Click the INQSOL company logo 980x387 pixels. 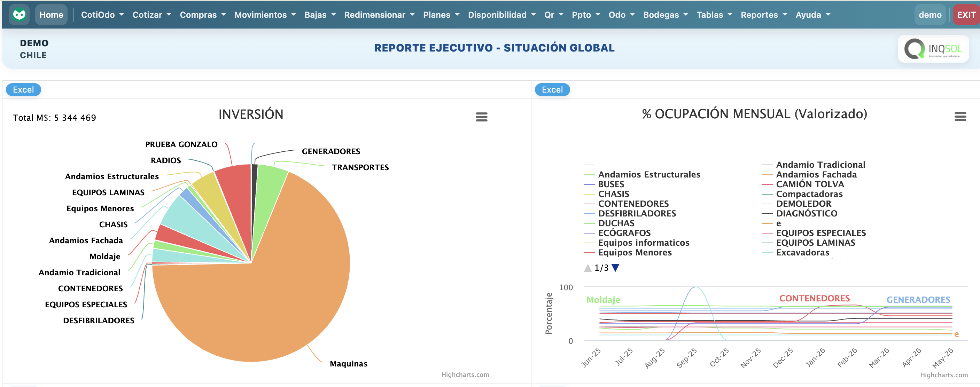pyautogui.click(x=933, y=49)
